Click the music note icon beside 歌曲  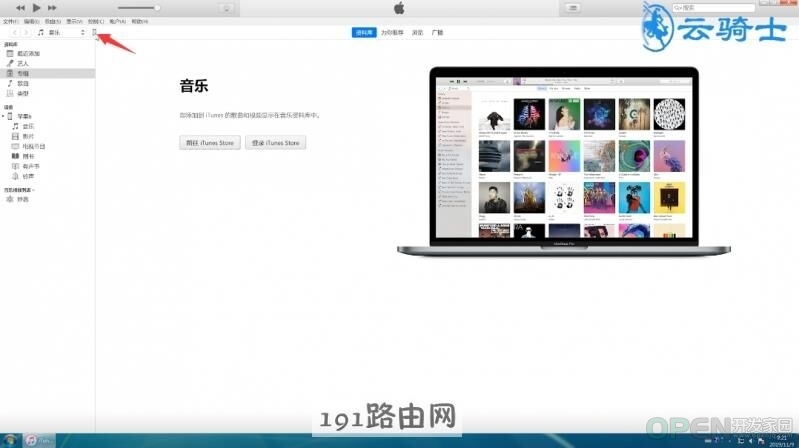[10, 84]
